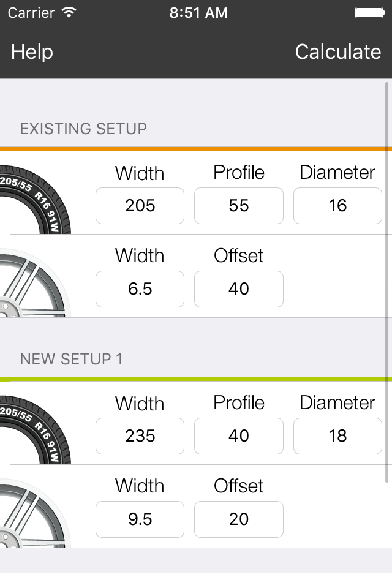Open the Help screen
The width and height of the screenshot is (392, 588).
(32, 51)
